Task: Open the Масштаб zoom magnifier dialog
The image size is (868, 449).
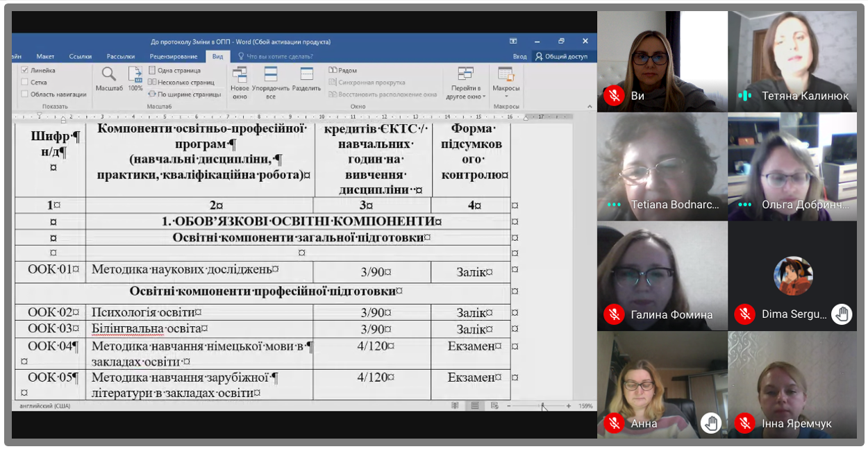Action: [x=108, y=78]
